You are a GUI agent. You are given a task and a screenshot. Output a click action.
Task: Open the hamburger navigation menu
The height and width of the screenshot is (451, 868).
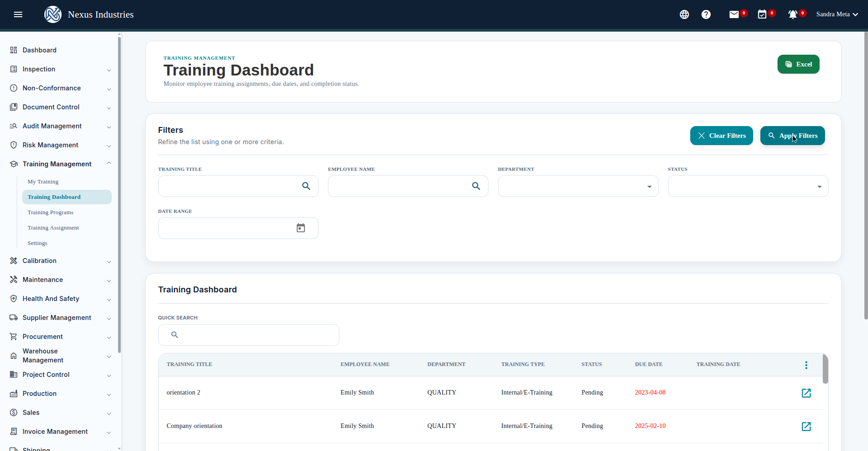(x=18, y=14)
